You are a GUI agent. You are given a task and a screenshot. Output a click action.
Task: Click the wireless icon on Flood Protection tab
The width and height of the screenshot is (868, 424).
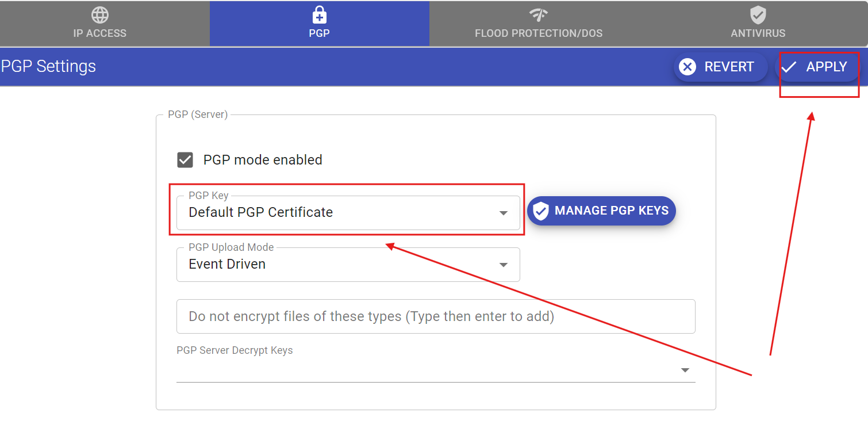click(538, 15)
